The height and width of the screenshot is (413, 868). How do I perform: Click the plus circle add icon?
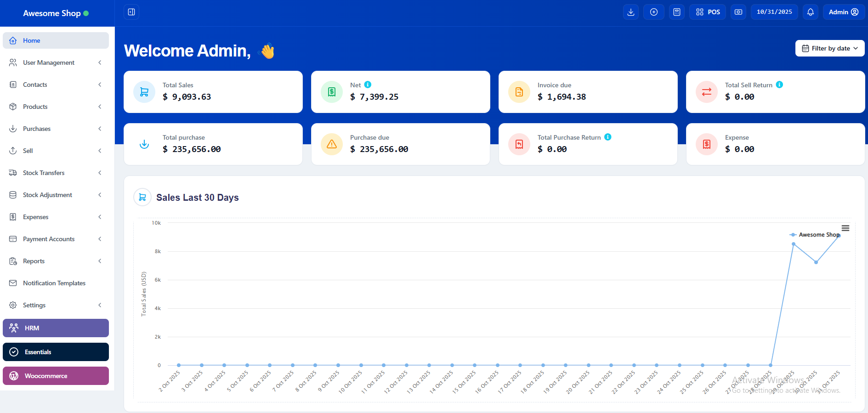654,12
